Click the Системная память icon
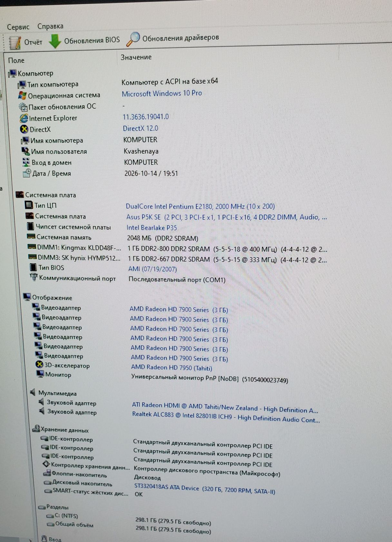 [x=31, y=236]
